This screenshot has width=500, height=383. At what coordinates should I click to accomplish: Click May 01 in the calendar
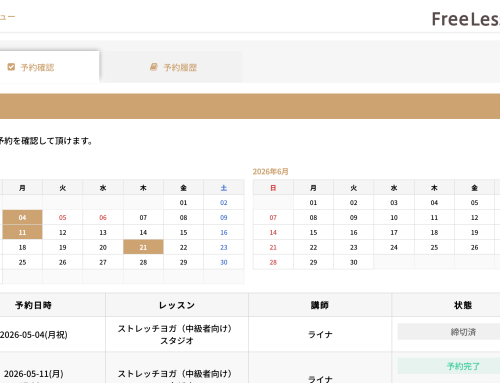[x=184, y=203]
